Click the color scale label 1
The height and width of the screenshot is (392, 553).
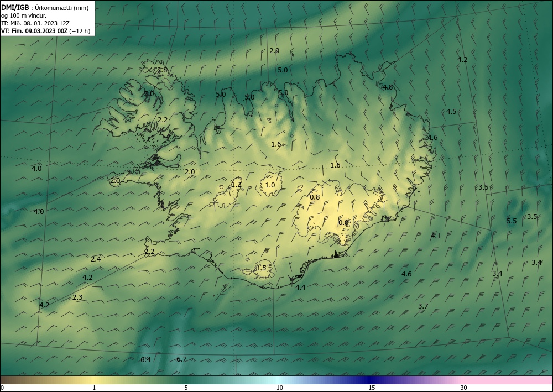94,388
